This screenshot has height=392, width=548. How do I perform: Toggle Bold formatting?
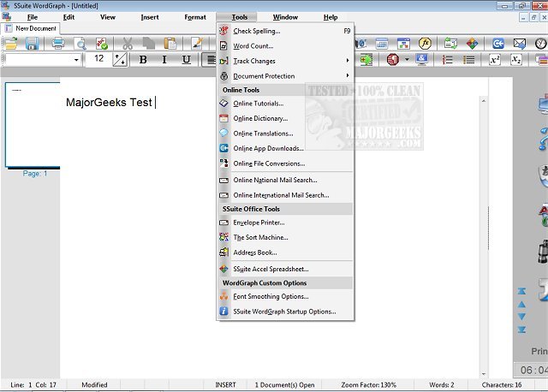coord(143,60)
